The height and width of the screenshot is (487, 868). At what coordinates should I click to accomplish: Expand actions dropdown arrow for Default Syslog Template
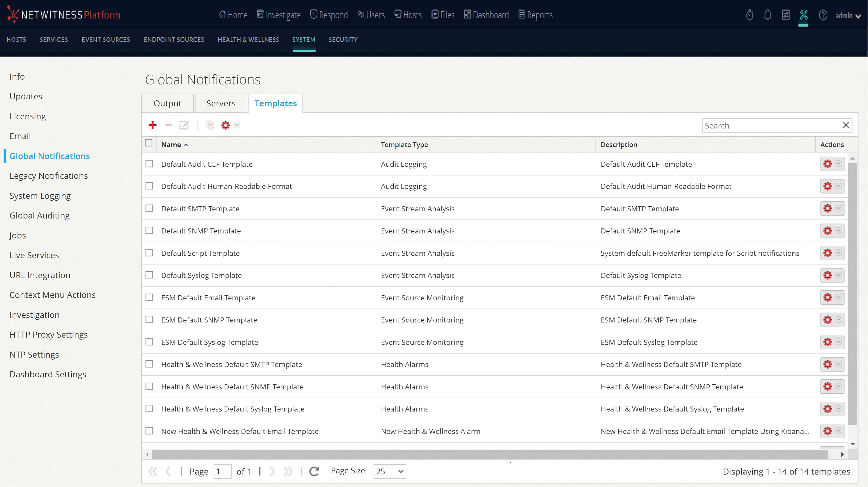839,275
